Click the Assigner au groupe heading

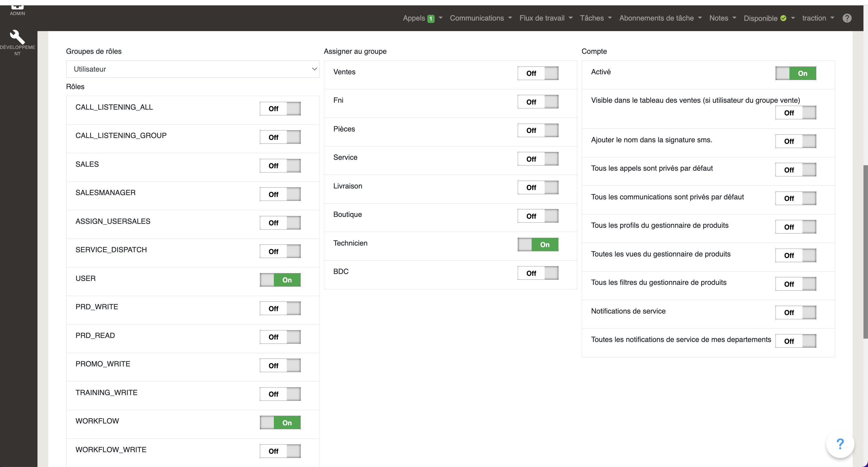355,51
